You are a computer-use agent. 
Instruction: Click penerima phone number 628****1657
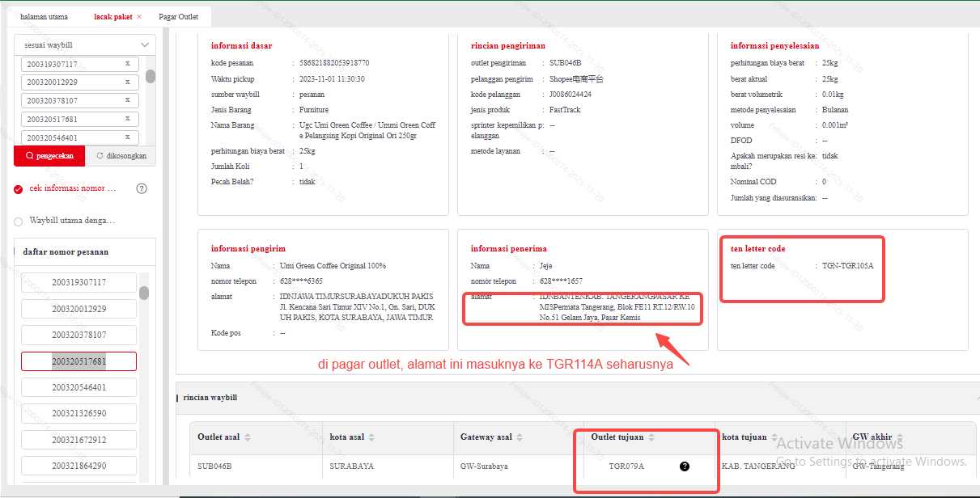[561, 281]
